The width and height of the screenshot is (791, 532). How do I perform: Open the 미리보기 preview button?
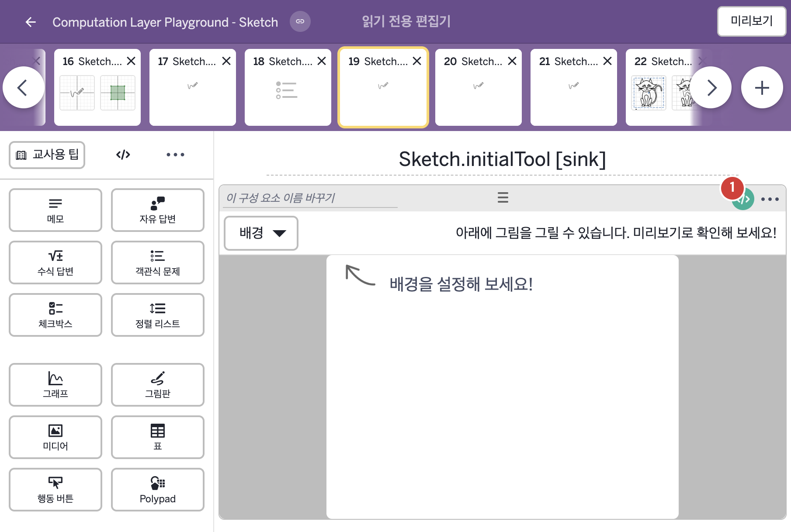[752, 21]
